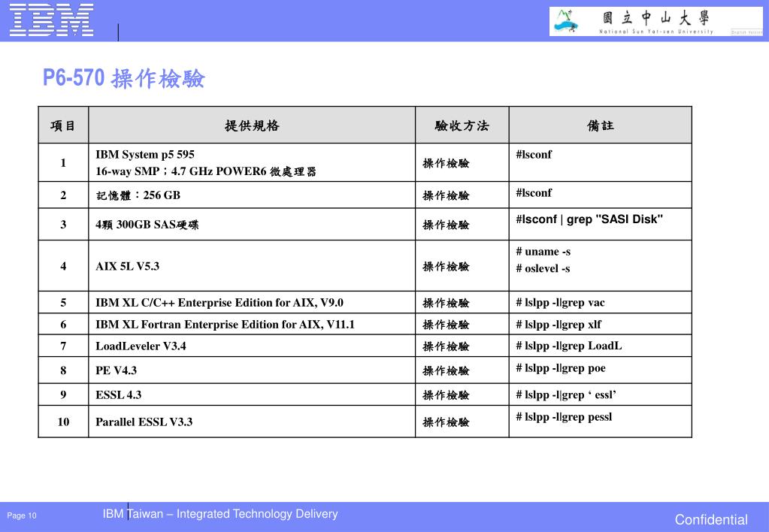Click the '# uname -s' command
Screen dimensions: 769x532
pos(543,252)
